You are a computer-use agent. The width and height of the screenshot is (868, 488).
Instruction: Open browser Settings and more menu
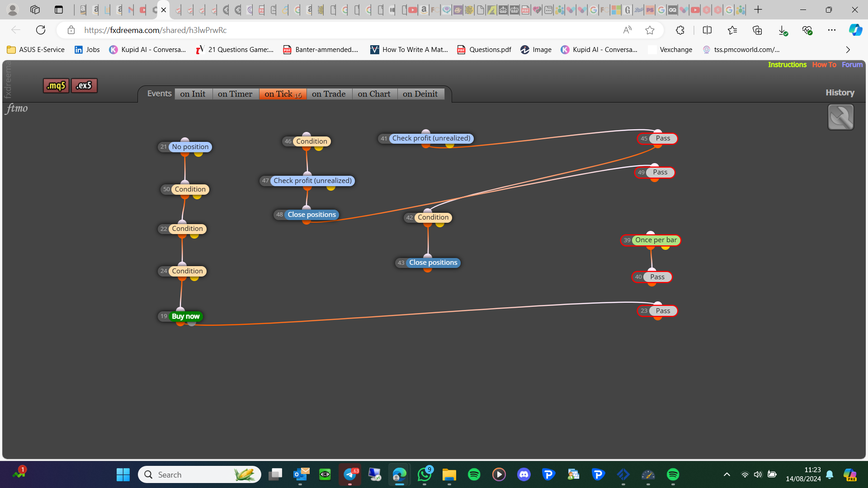pos(831,30)
